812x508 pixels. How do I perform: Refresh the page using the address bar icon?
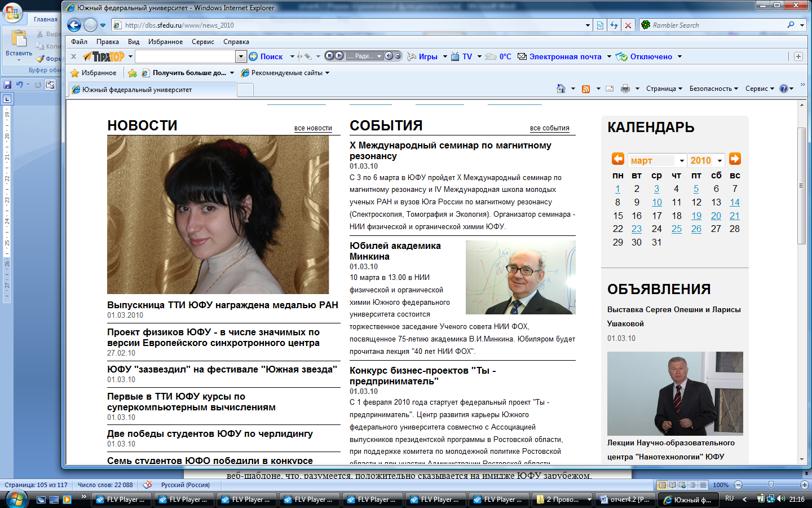(614, 25)
